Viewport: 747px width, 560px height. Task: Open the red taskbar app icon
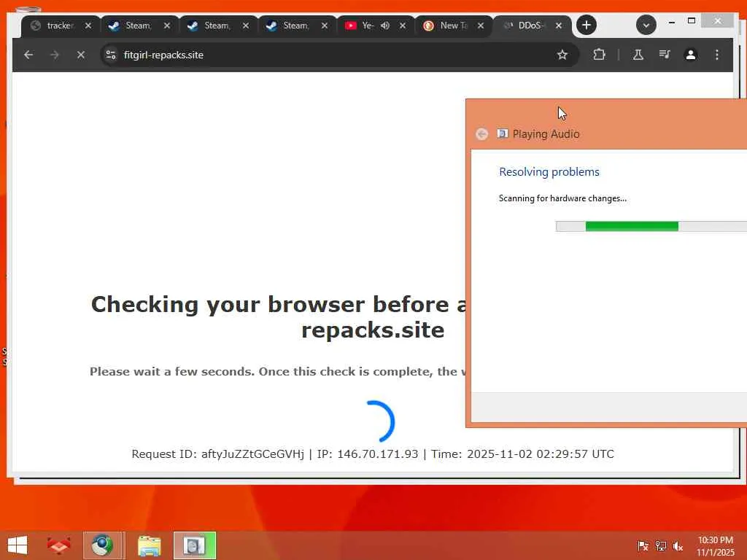click(x=58, y=545)
